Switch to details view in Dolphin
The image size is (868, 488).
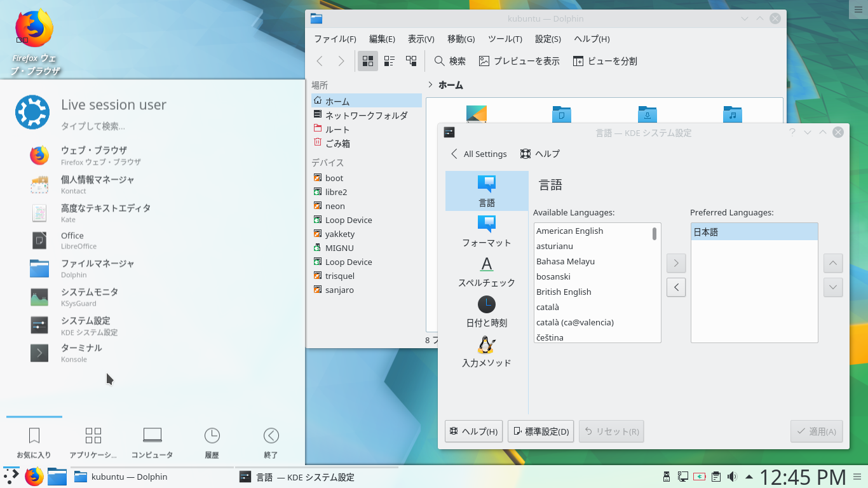(x=389, y=60)
